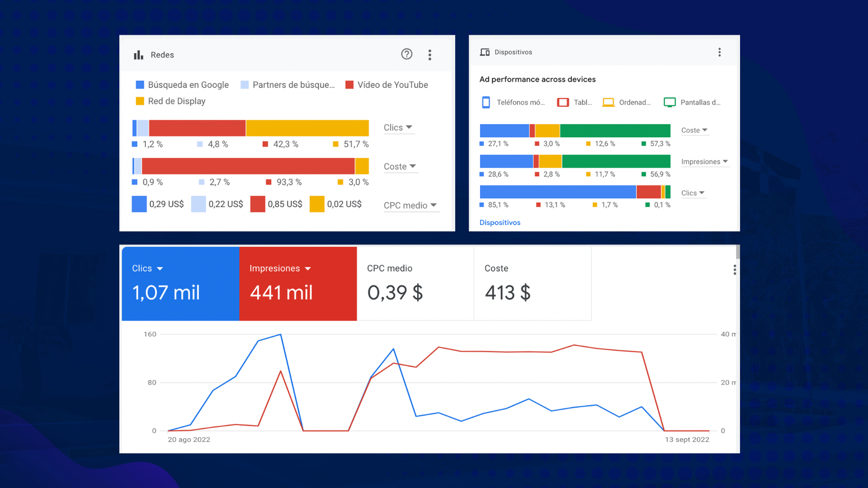Click blue segment in Dispositivos Clics bar

pos(558,192)
